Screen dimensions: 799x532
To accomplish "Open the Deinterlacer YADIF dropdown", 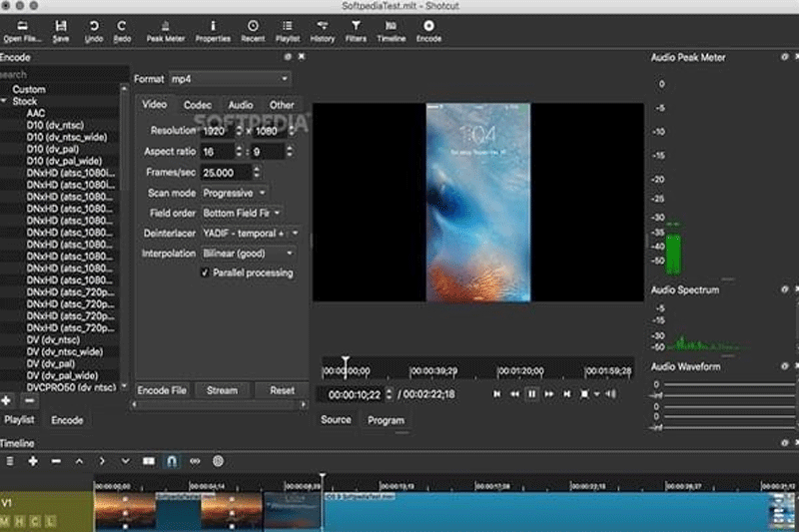I will (x=251, y=233).
